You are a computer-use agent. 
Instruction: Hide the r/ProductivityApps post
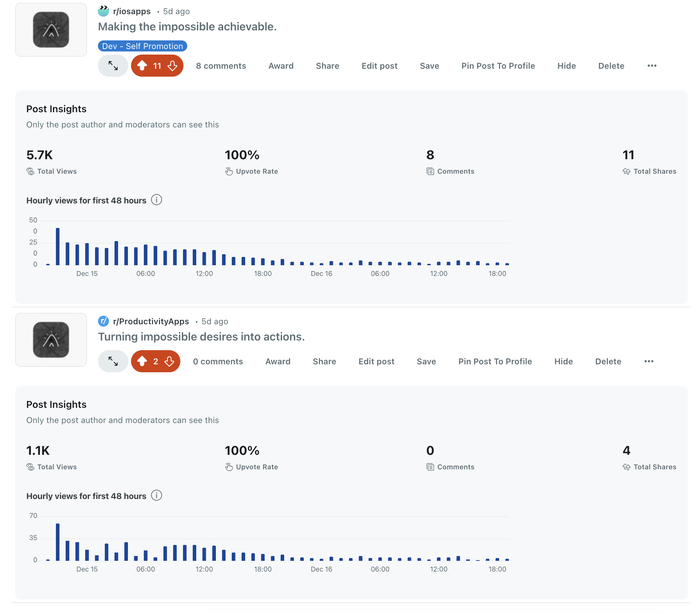(564, 362)
